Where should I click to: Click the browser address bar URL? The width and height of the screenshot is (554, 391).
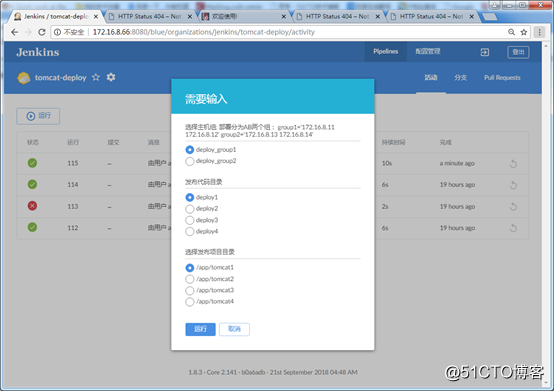[x=204, y=32]
